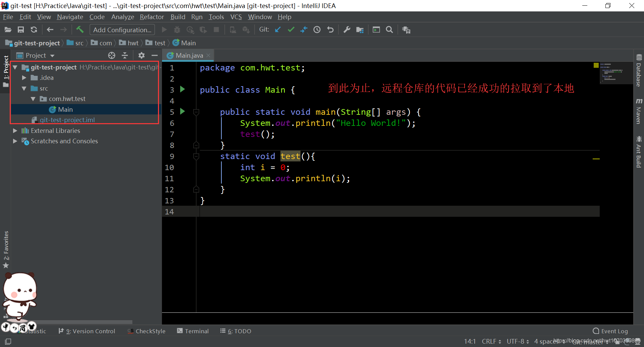This screenshot has width=644, height=347.
Task: Click the Synchronize refresh icon
Action: pyautogui.click(x=34, y=30)
